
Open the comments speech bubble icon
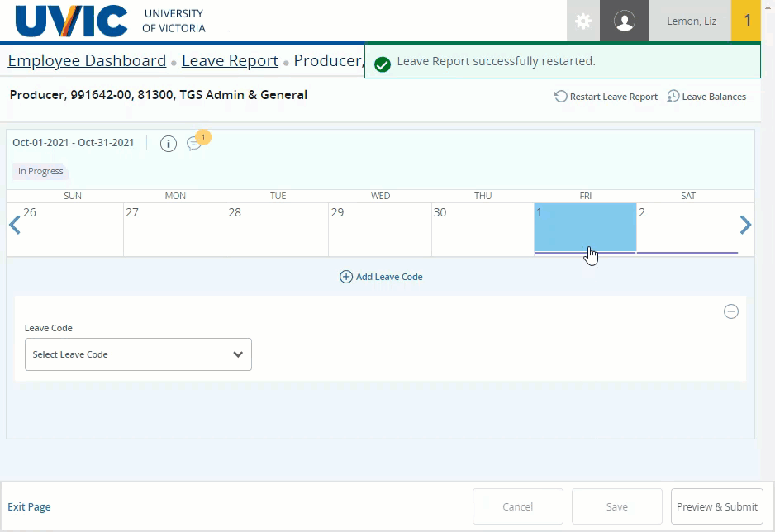tap(194, 144)
